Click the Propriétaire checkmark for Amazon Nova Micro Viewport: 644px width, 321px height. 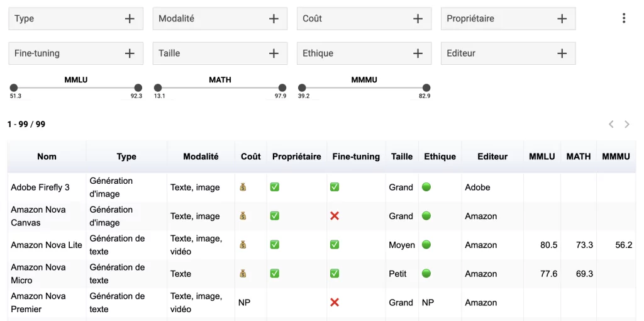(274, 273)
